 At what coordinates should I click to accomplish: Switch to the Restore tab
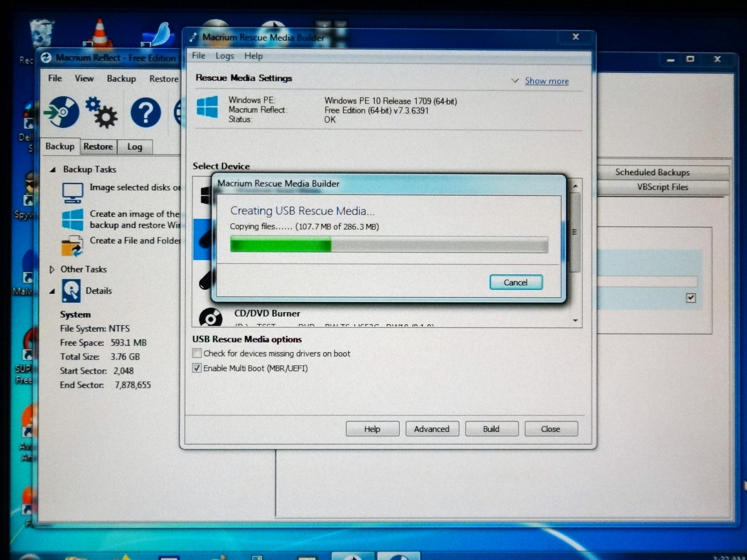point(98,147)
